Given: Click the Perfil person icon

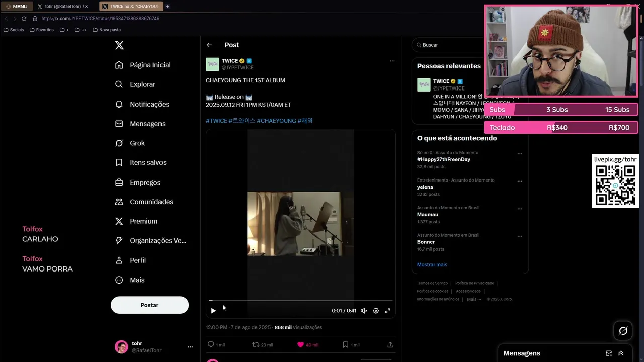Looking at the screenshot, I should click(119, 260).
